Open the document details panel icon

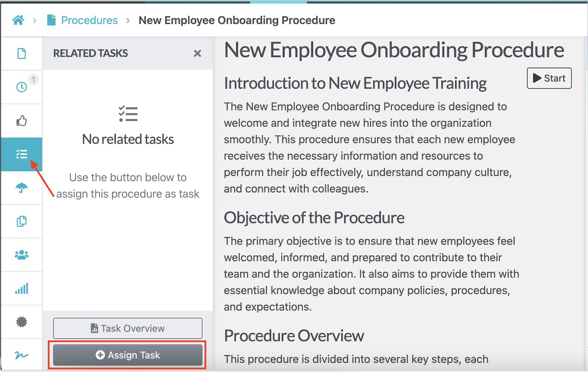[21, 53]
